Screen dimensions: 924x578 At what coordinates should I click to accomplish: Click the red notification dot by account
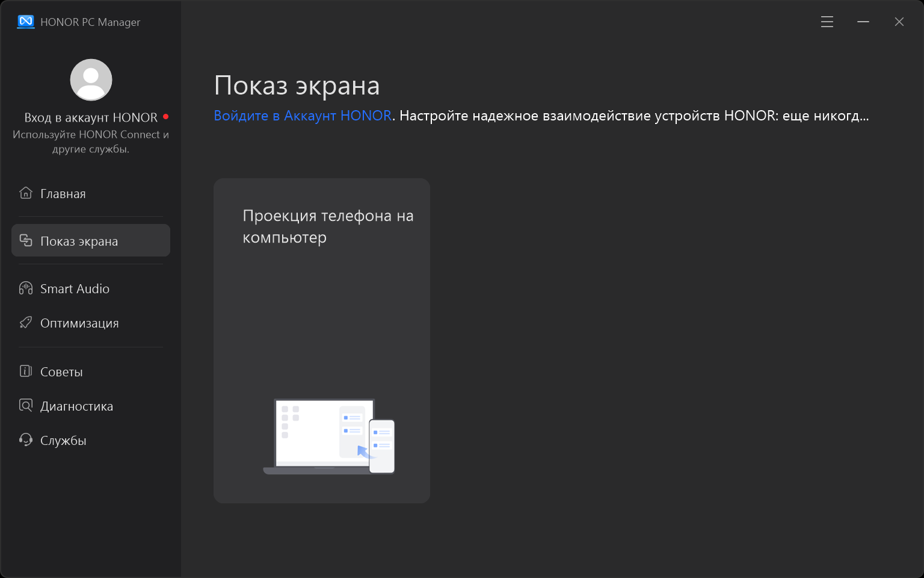point(165,116)
